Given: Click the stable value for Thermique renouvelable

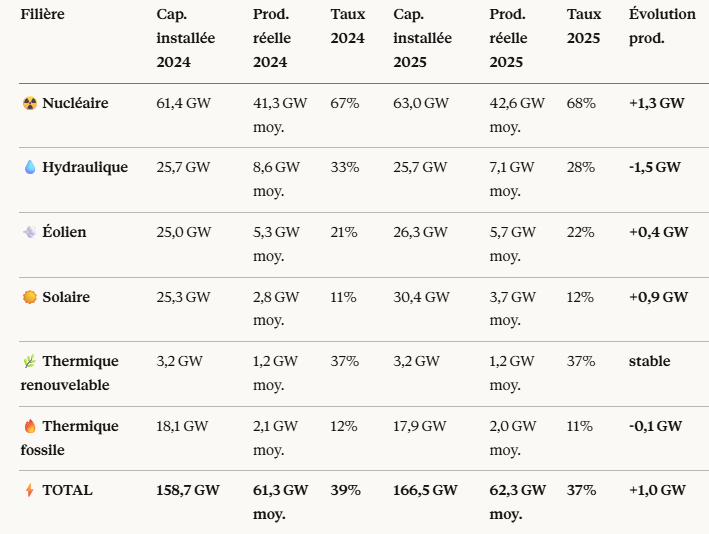Looking at the screenshot, I should click(x=649, y=361).
